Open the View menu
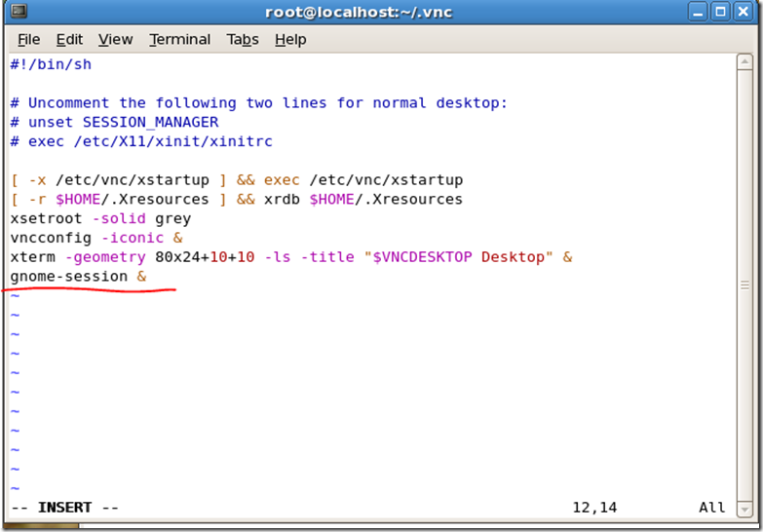This screenshot has width=763, height=532. [x=115, y=39]
